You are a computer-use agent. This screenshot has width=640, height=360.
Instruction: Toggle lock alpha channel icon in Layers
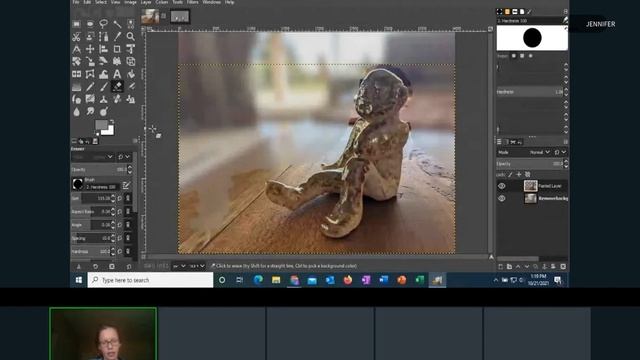[x=527, y=175]
